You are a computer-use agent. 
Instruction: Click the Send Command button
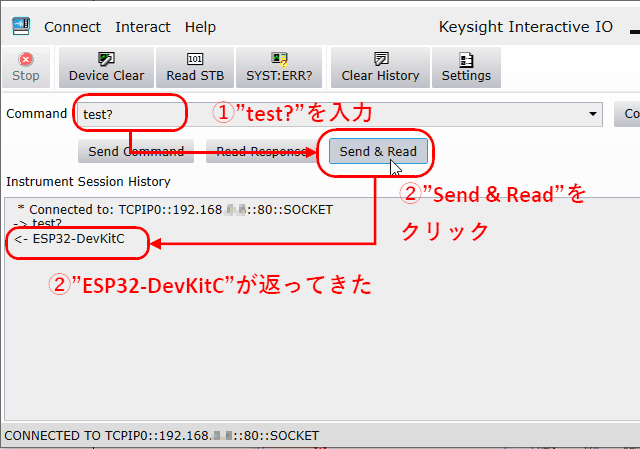click(x=136, y=151)
